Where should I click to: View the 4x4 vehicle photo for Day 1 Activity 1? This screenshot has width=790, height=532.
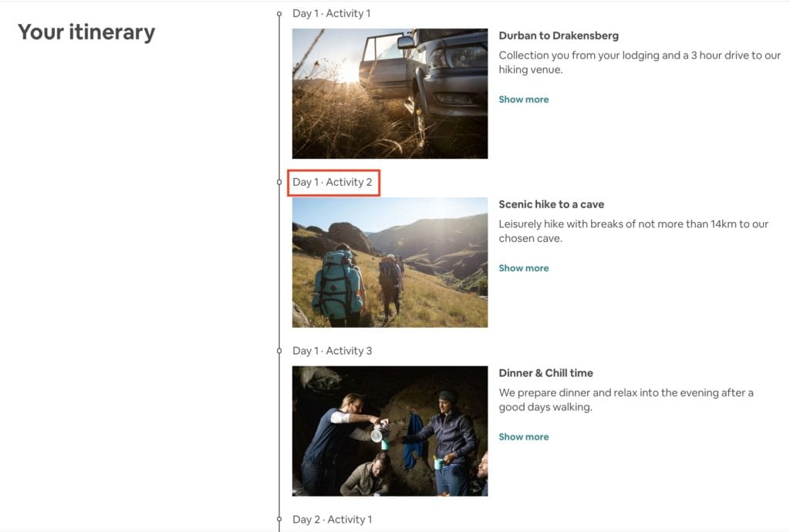[390, 93]
